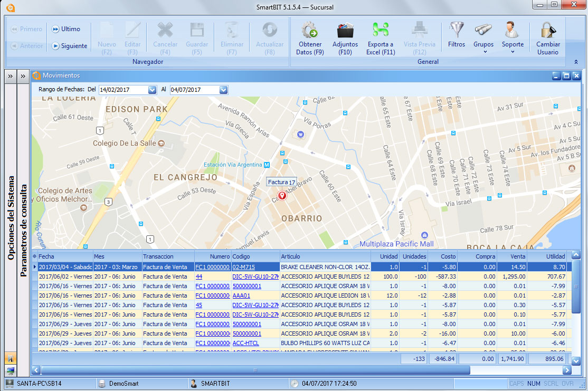
Task: Open the Opciones del Sistema vertical tab
Action: point(11,218)
